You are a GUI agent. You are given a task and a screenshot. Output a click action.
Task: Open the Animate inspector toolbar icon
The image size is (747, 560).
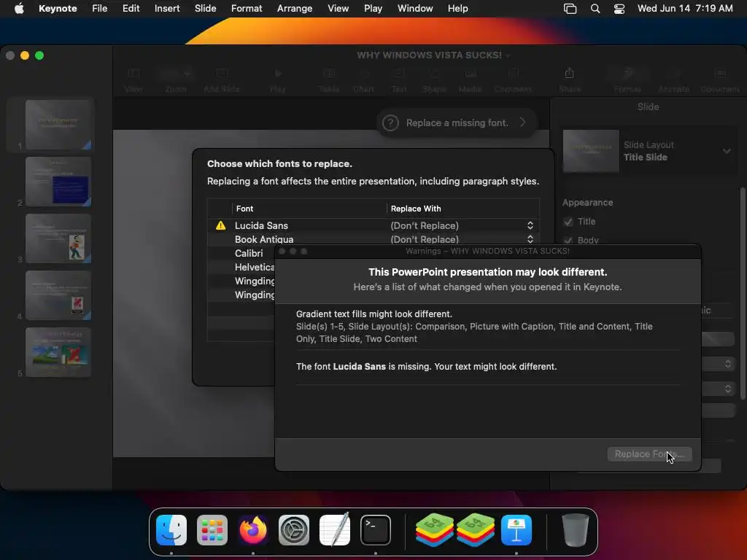pyautogui.click(x=673, y=74)
